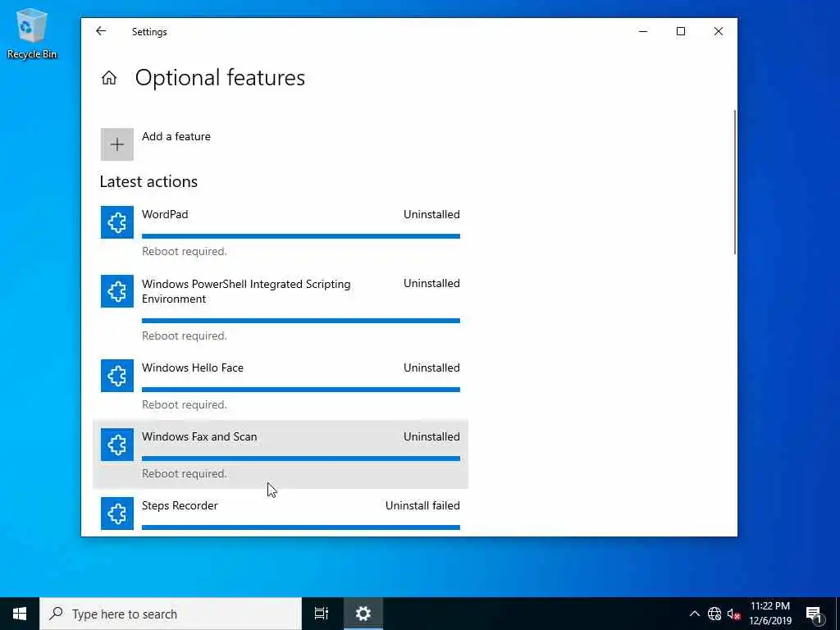The image size is (840, 630).
Task: Close the Settings window
Action: coord(719,32)
